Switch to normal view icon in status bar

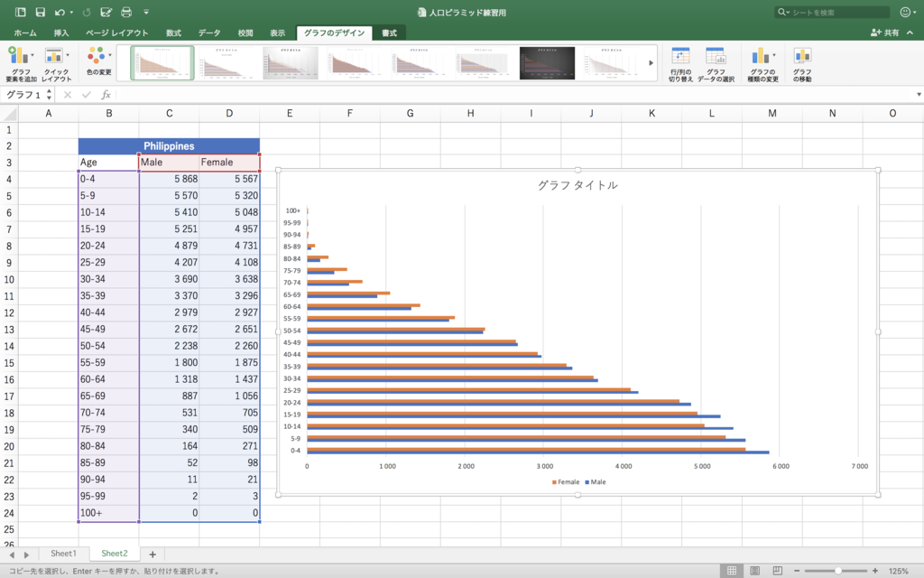(x=731, y=571)
